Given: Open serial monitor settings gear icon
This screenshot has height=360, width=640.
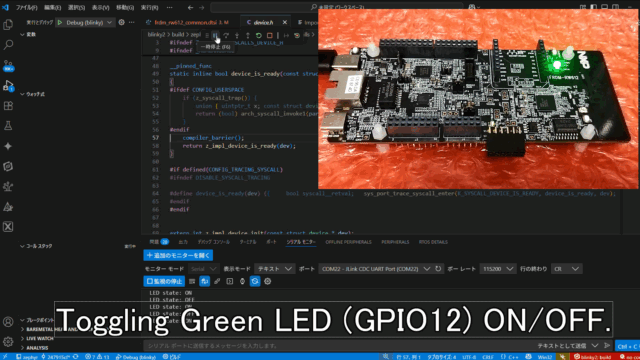Looking at the screenshot, I should point(267,281).
